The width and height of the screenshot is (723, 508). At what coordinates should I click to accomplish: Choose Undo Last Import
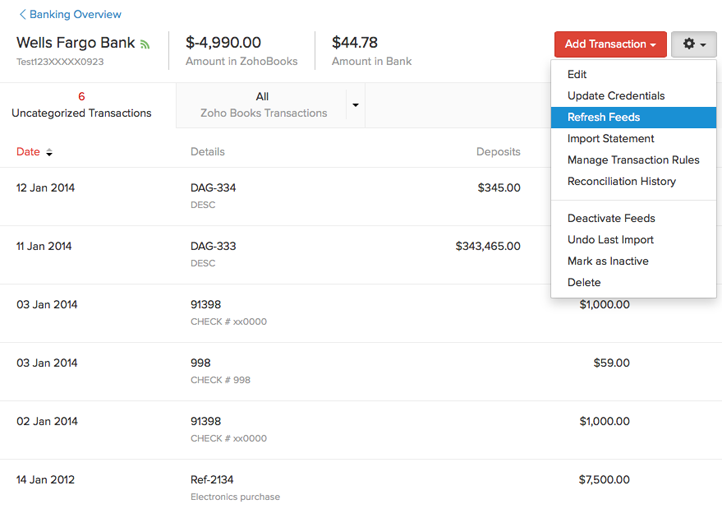point(610,240)
